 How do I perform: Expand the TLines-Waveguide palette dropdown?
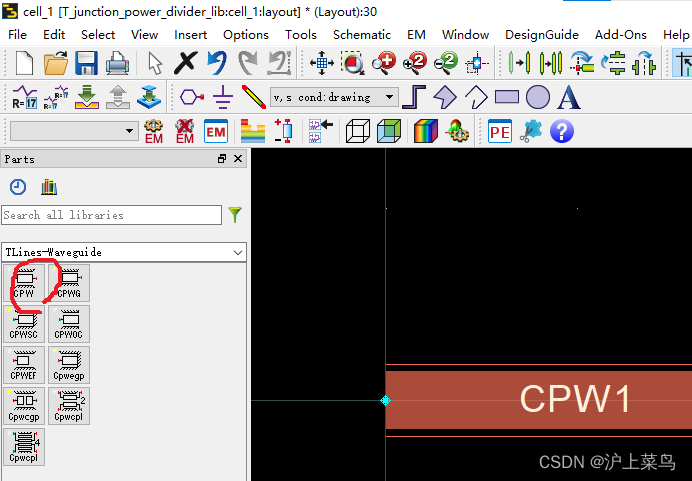tap(238, 252)
